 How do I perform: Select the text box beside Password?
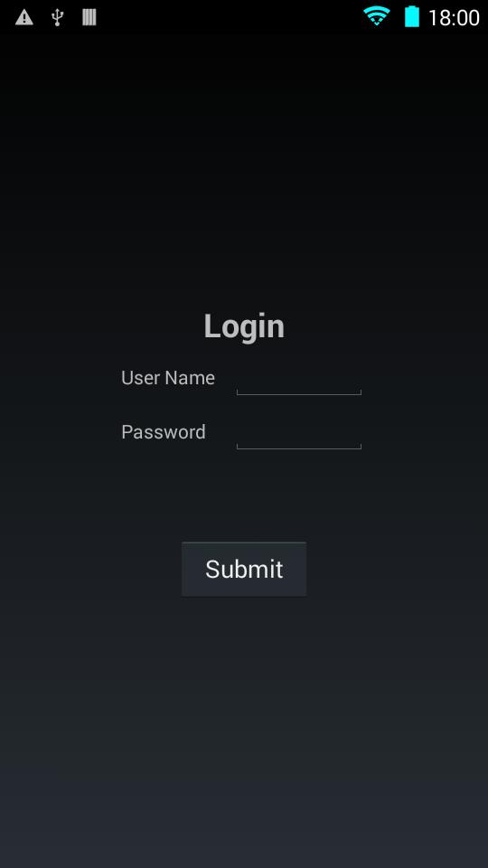point(299,434)
